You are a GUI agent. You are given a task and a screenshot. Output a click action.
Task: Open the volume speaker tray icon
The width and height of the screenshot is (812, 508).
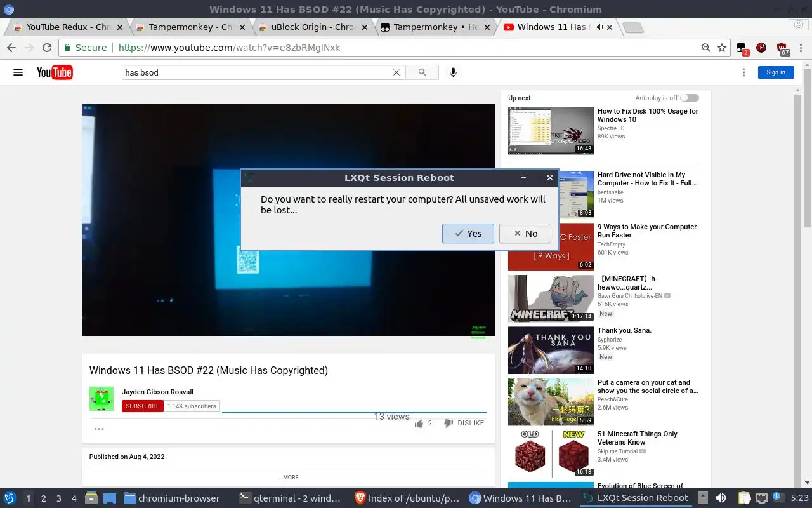(x=721, y=498)
